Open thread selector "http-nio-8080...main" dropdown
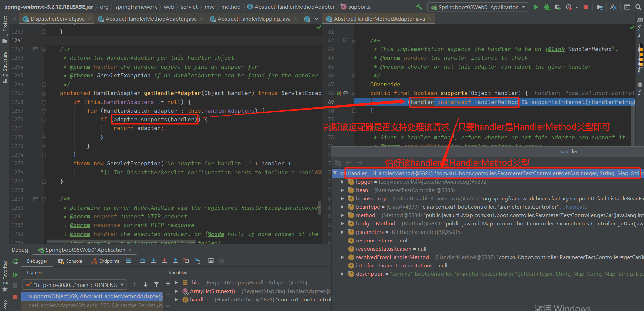644x311 pixels. [x=75, y=285]
